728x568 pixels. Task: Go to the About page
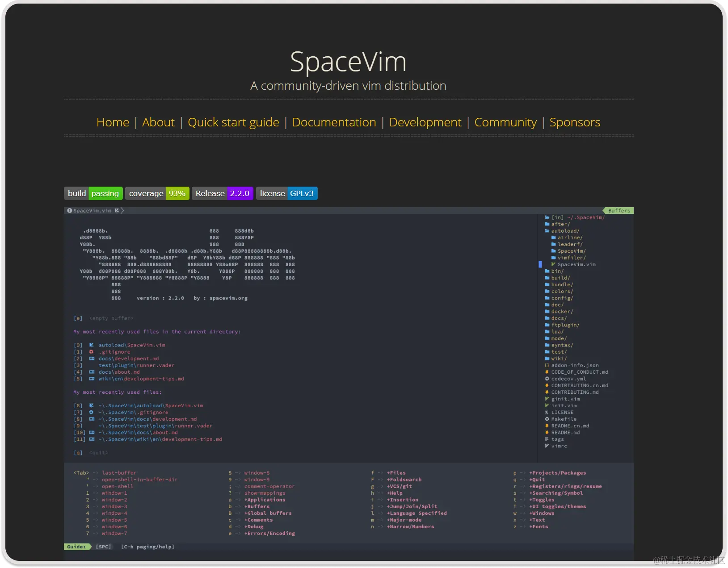click(158, 122)
